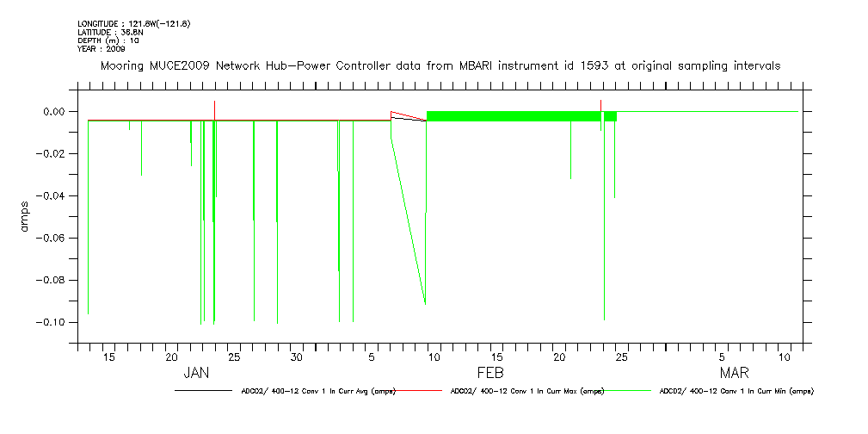Click the red triangle outline in early February
868x434 pixels.
[x=404, y=116]
